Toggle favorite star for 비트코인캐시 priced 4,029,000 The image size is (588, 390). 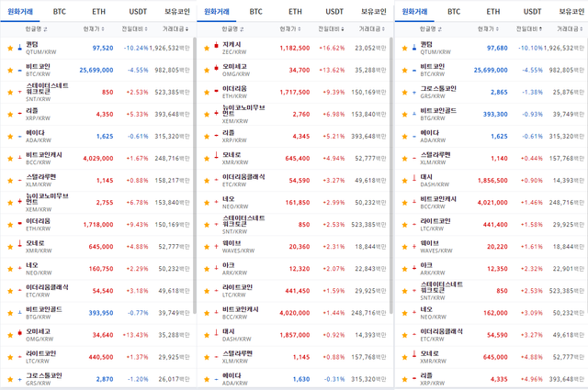click(10, 159)
